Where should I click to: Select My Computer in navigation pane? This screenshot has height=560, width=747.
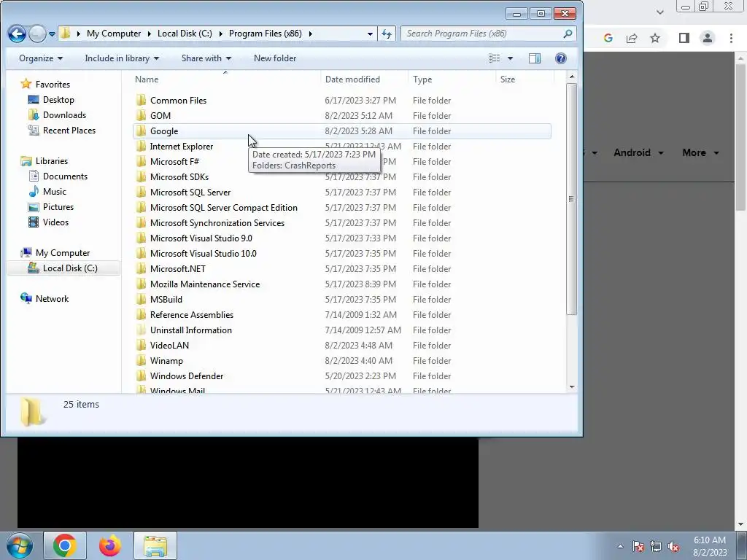(55, 253)
